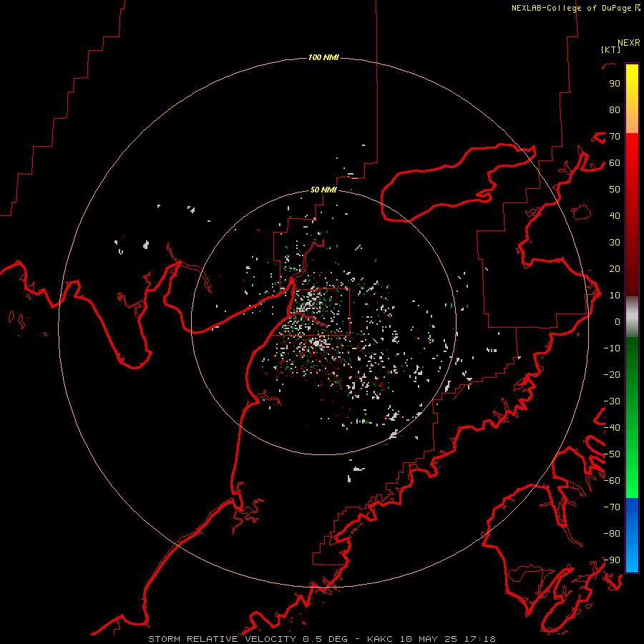Click the 50 NMI range ring label

click(323, 190)
